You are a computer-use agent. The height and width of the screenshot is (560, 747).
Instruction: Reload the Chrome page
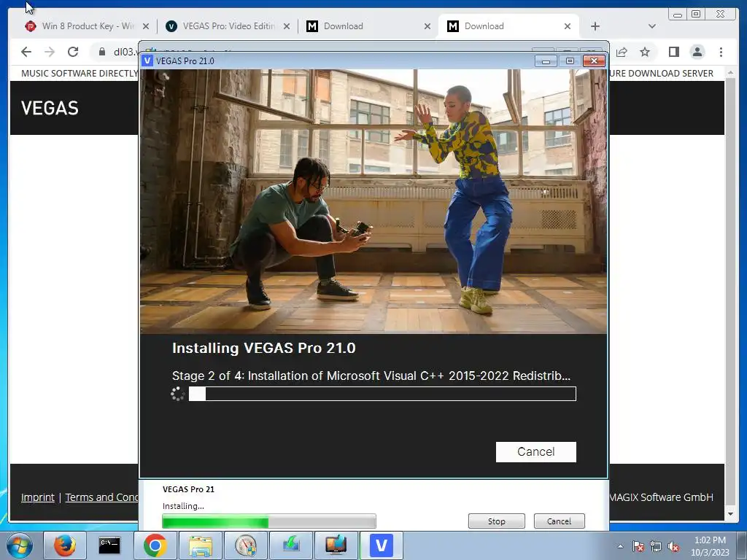tap(73, 52)
